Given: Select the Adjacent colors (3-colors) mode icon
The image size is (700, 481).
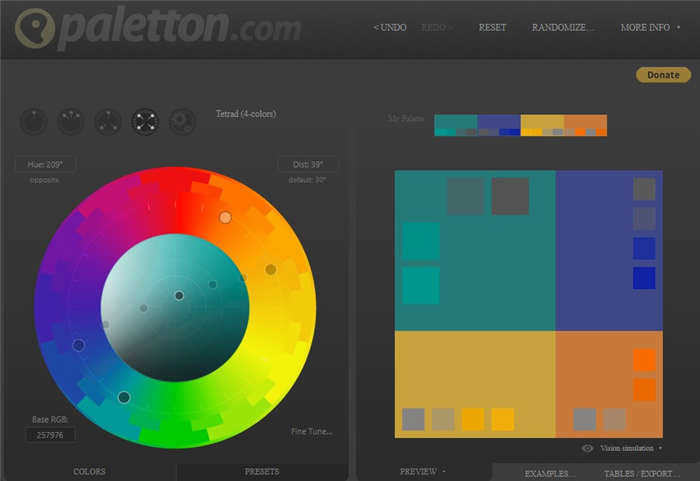Looking at the screenshot, I should [x=71, y=121].
